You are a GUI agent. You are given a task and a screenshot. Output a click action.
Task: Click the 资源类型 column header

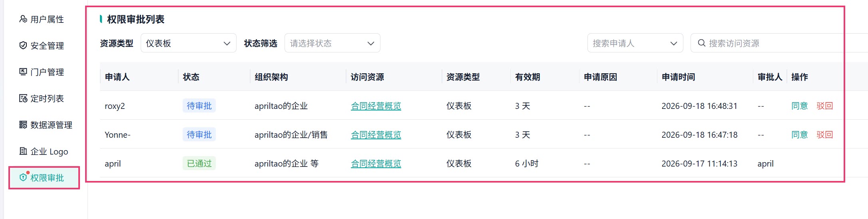(463, 77)
